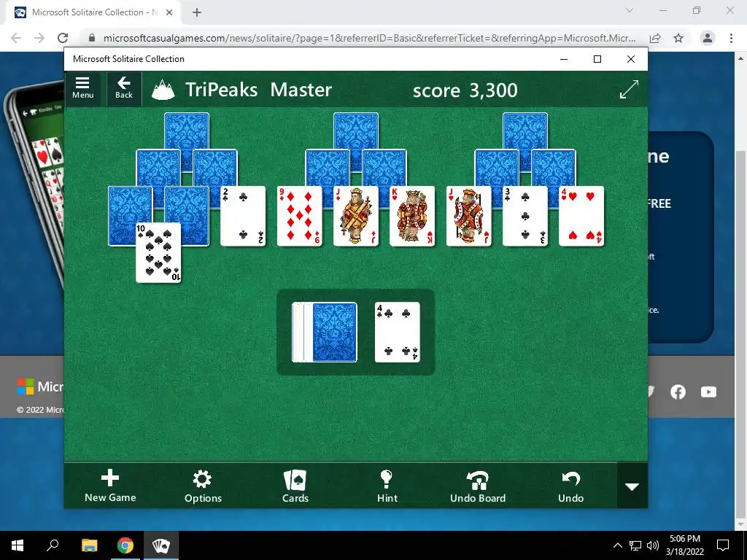Screen dimensions: 747x560
Task: Play the jack of hearts card
Action: pyautogui.click(x=469, y=216)
